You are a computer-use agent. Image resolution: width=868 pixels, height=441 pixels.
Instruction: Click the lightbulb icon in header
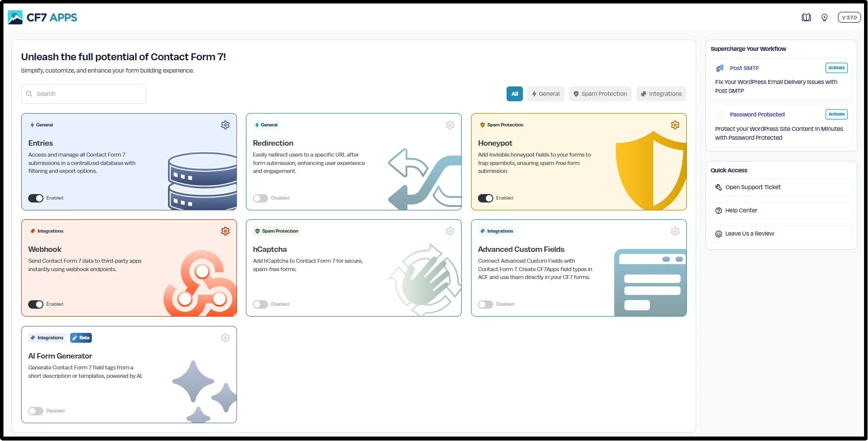coord(825,17)
